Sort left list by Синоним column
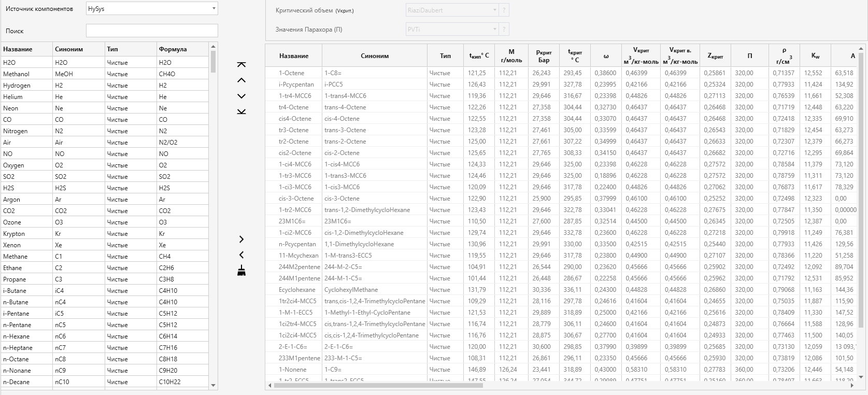This screenshot has width=868, height=395. tap(78, 49)
